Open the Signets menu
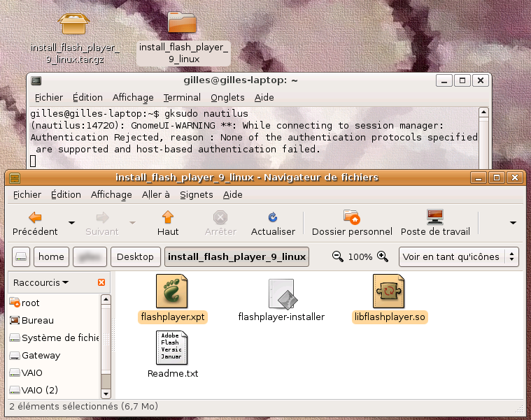This screenshot has width=531, height=420. coord(197,195)
